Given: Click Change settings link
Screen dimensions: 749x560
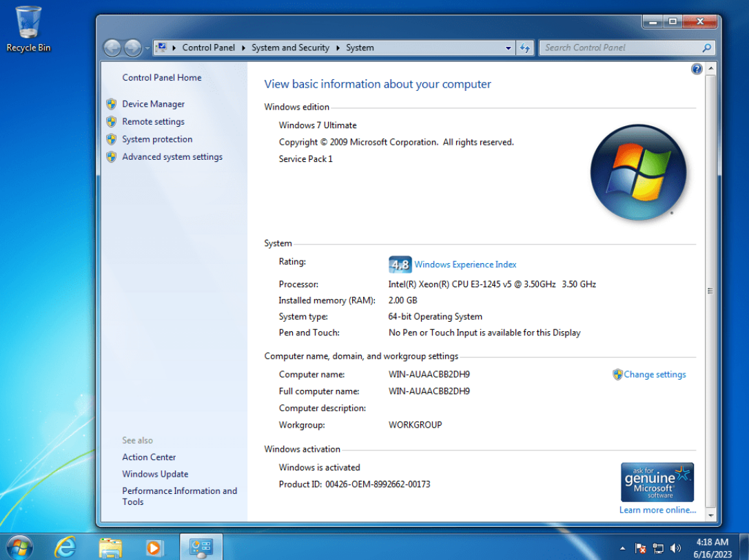Looking at the screenshot, I should tap(655, 375).
